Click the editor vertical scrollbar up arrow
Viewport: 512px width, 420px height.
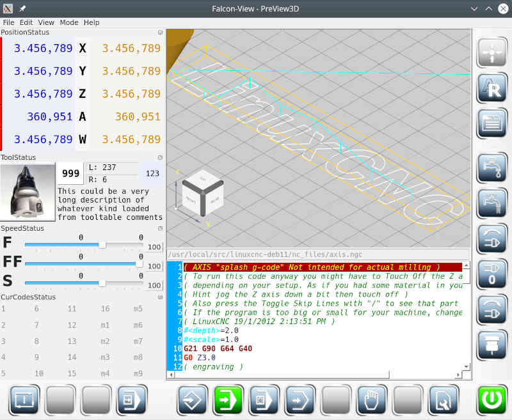(467, 265)
